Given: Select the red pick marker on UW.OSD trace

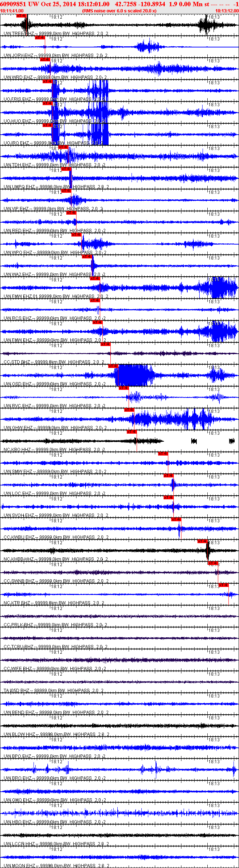Looking at the screenshot, I should coord(113,366).
